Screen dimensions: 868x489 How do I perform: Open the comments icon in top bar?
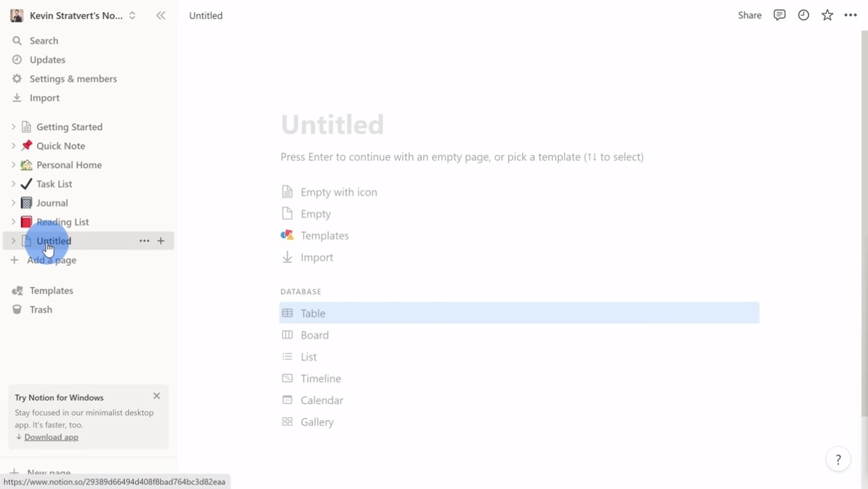pos(780,16)
